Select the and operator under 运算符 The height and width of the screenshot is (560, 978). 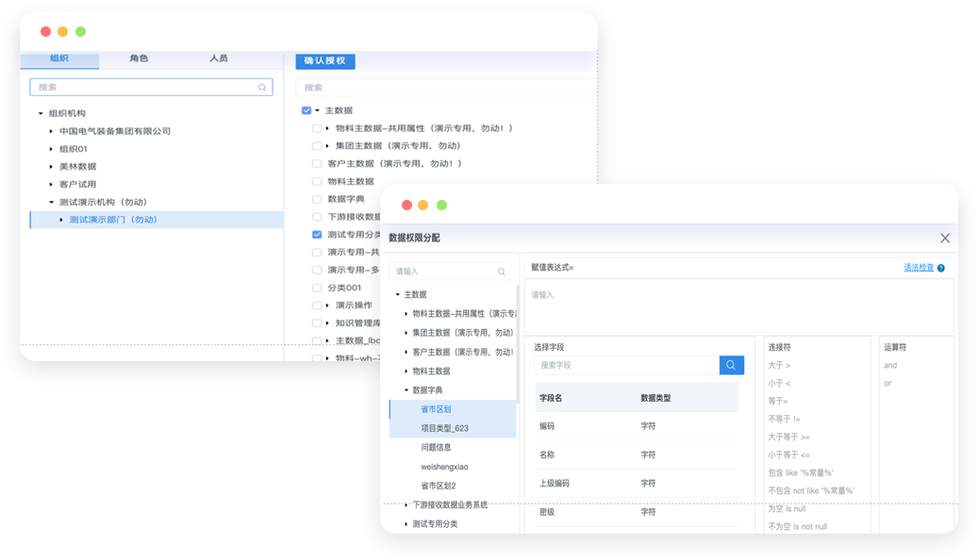(x=888, y=366)
